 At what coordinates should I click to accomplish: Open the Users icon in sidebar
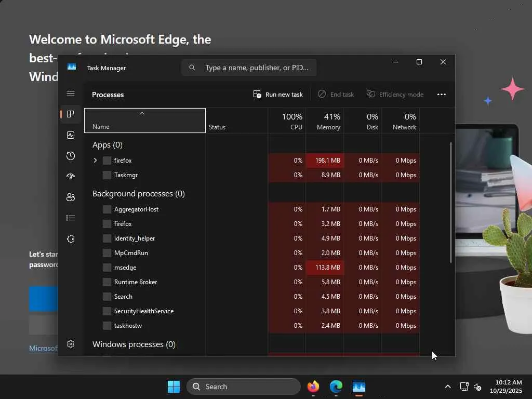(x=71, y=197)
